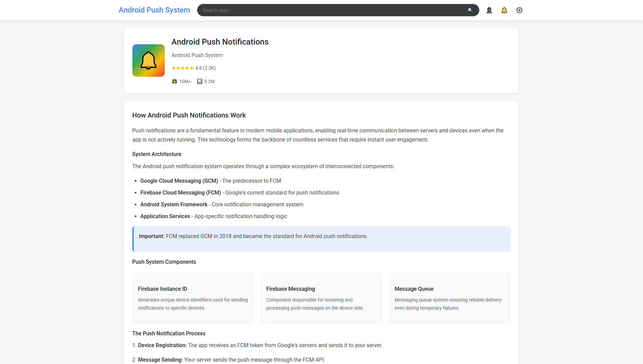Click the downloads burst icon beside 10M+
This screenshot has width=643, height=364.
pyautogui.click(x=174, y=81)
